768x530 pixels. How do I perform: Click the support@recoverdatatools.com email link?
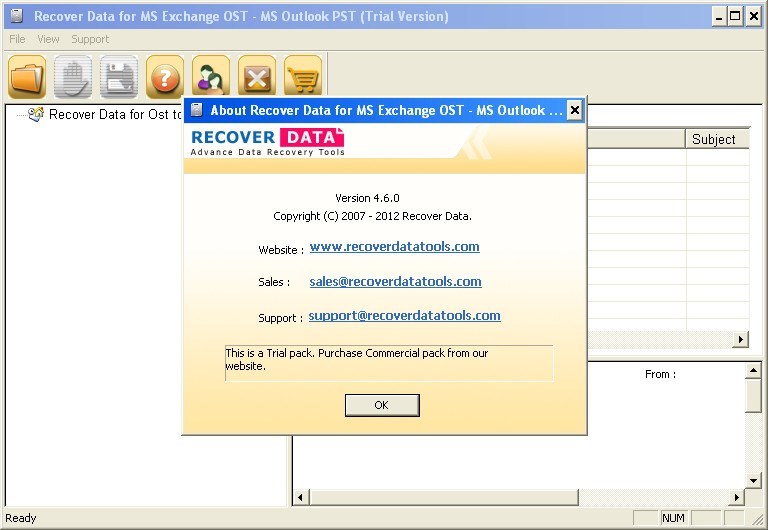(x=405, y=315)
